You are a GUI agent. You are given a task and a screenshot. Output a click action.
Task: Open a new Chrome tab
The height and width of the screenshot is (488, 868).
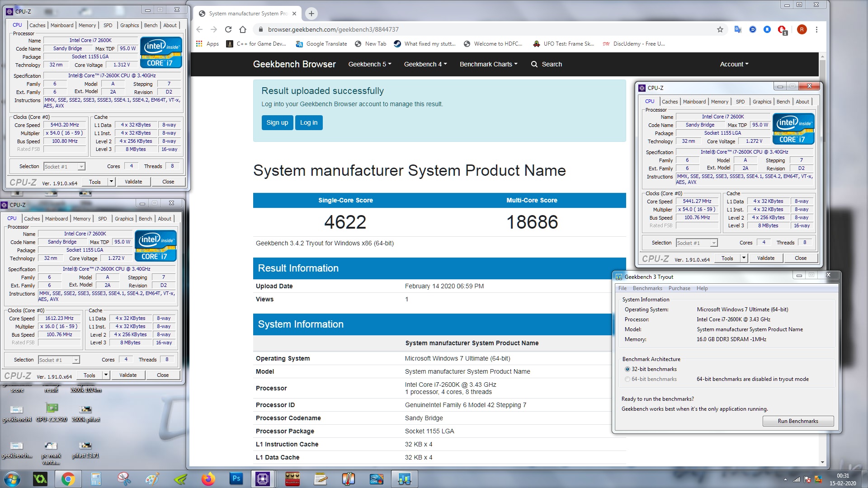[311, 14]
